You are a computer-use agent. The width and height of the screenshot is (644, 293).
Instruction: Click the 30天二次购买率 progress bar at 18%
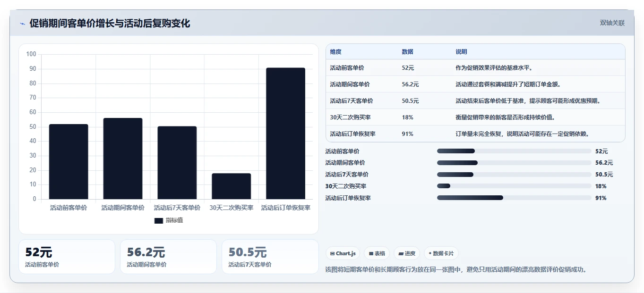point(514,186)
